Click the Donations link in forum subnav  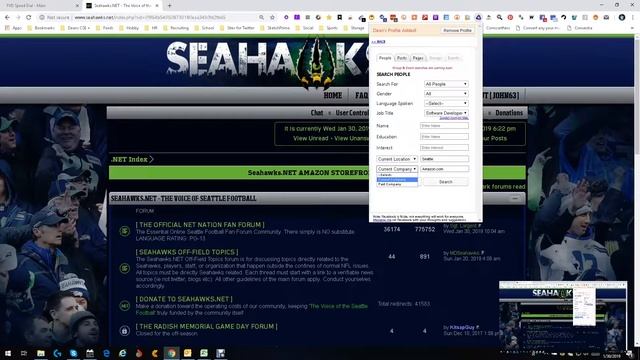509,113
